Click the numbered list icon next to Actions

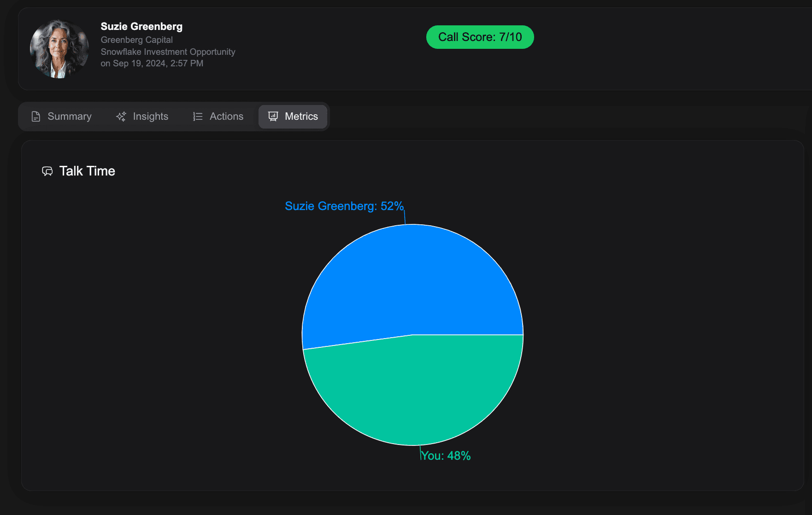point(197,116)
